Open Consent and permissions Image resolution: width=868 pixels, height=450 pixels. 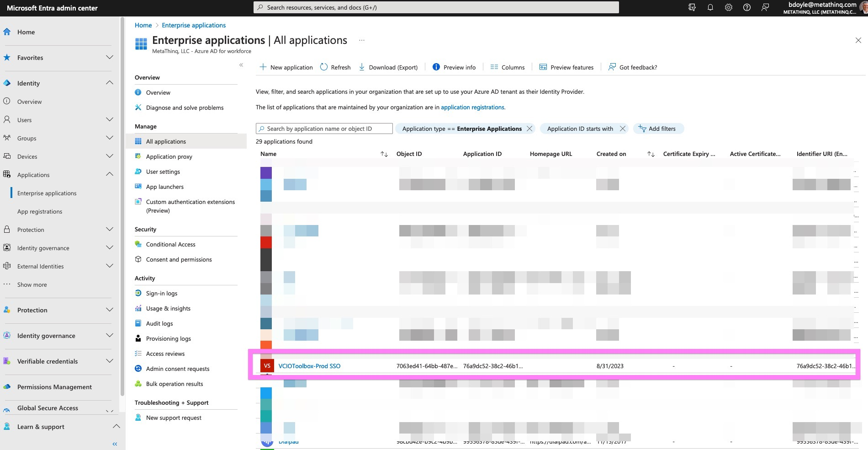click(x=179, y=259)
